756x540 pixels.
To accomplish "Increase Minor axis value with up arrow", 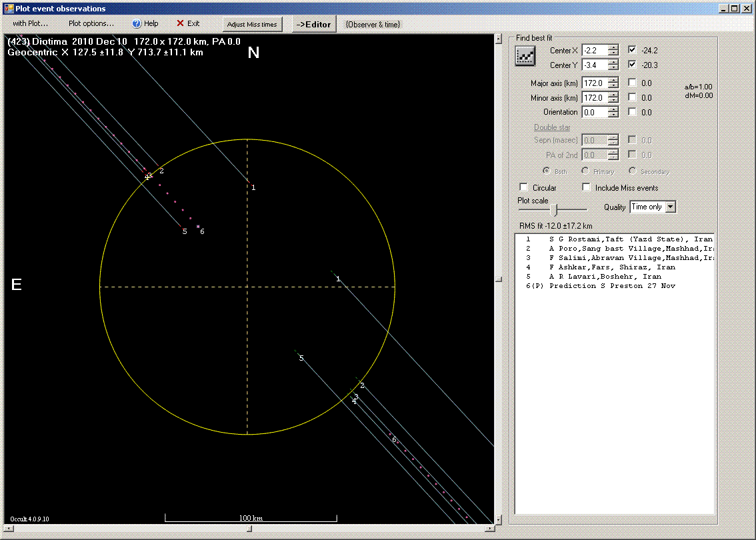I will 613,95.
